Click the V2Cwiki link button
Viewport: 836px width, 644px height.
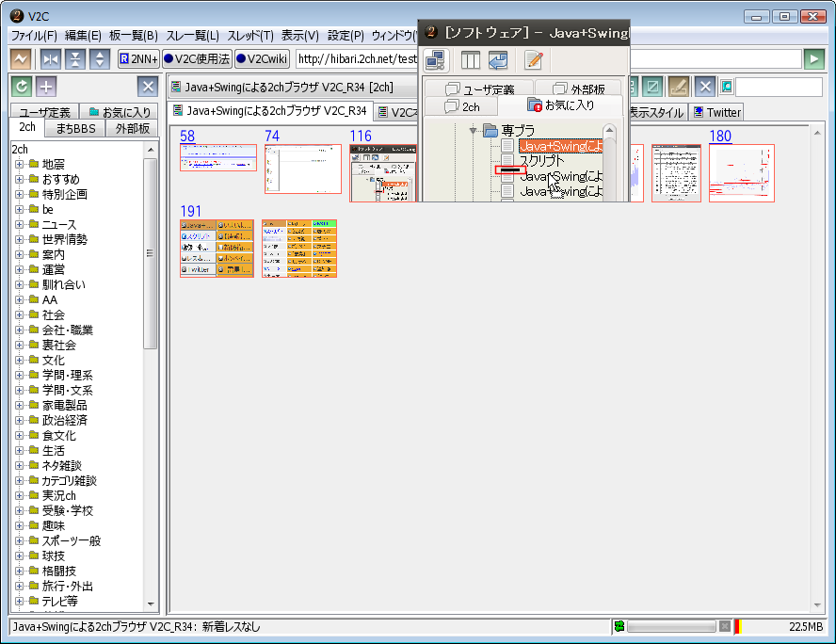click(x=262, y=59)
